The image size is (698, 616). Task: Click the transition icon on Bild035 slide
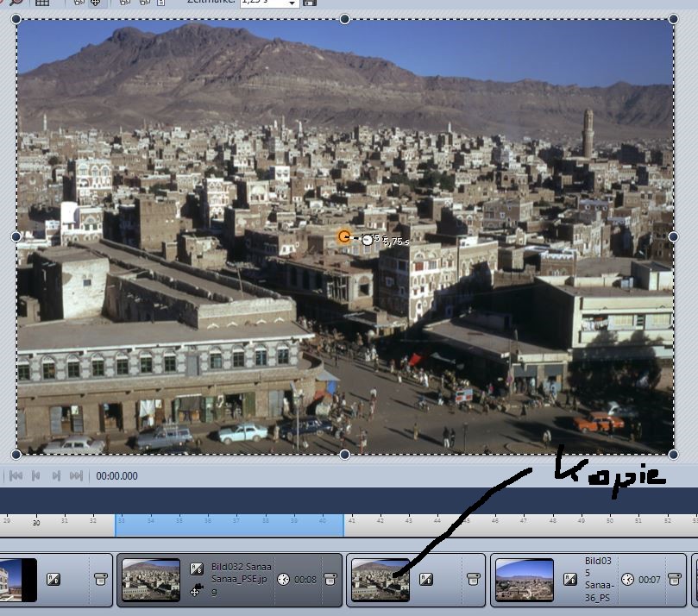pos(570,580)
